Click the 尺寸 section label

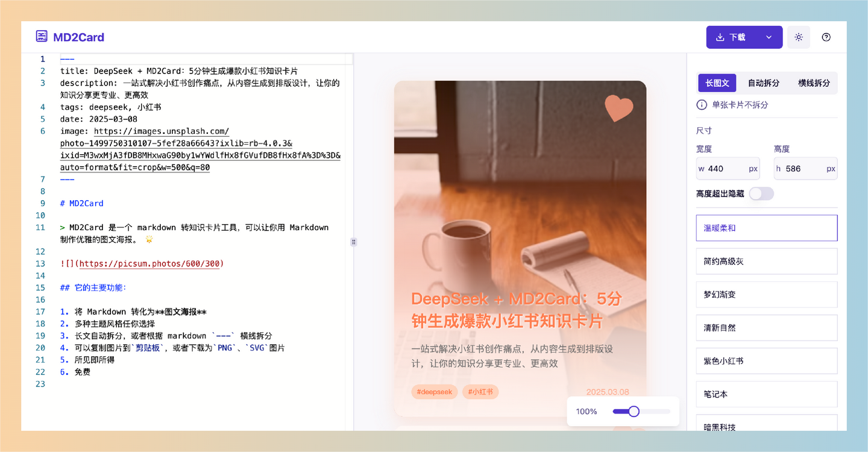(x=704, y=130)
